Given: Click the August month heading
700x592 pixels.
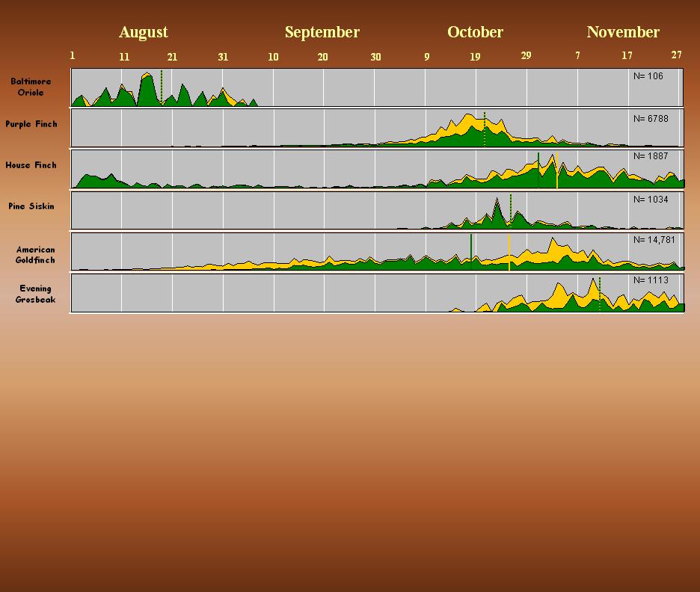Looking at the screenshot, I should point(143,32).
